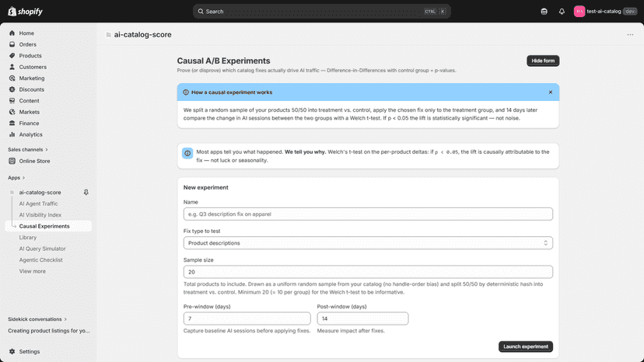This screenshot has width=644, height=362.
Task: Open Orders page
Action: [x=27, y=44]
